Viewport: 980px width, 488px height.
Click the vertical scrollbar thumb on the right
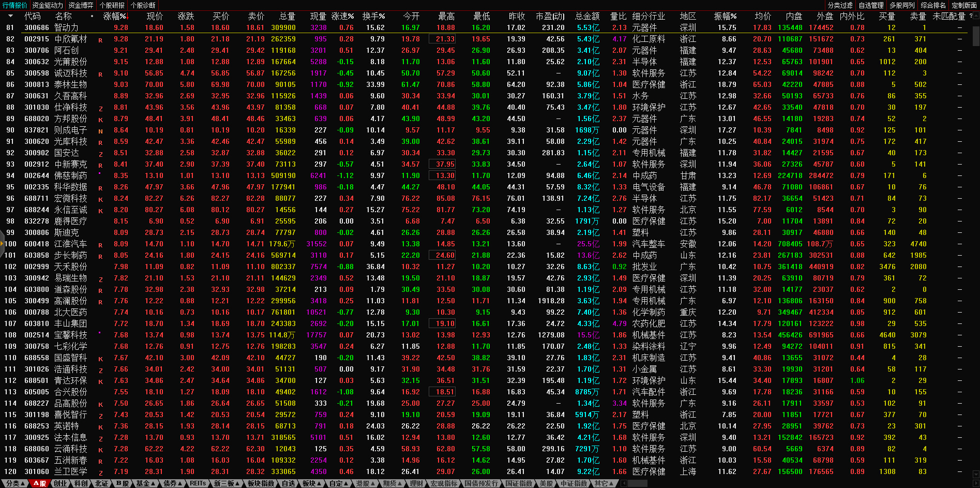[976, 36]
